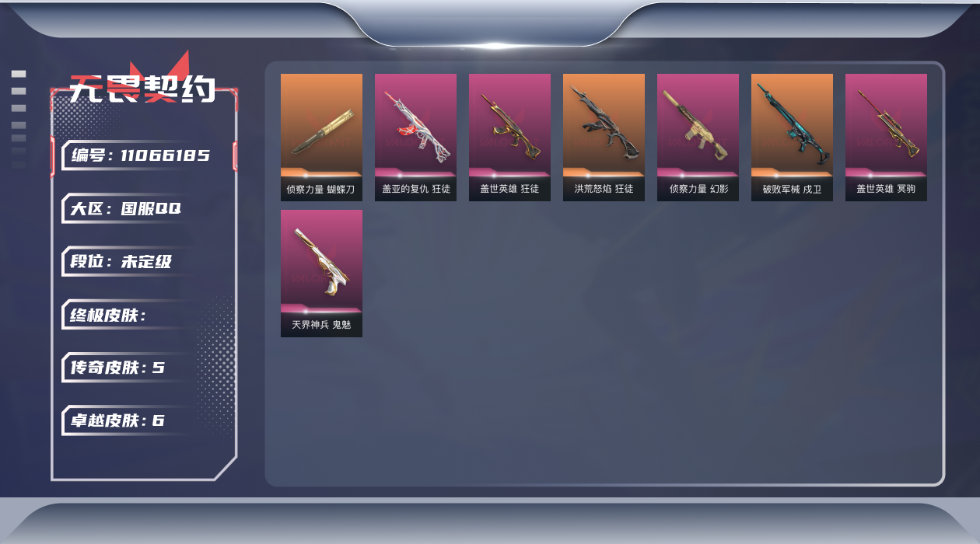Select the 盖世英雄 冥驹 sniper image

click(886, 125)
